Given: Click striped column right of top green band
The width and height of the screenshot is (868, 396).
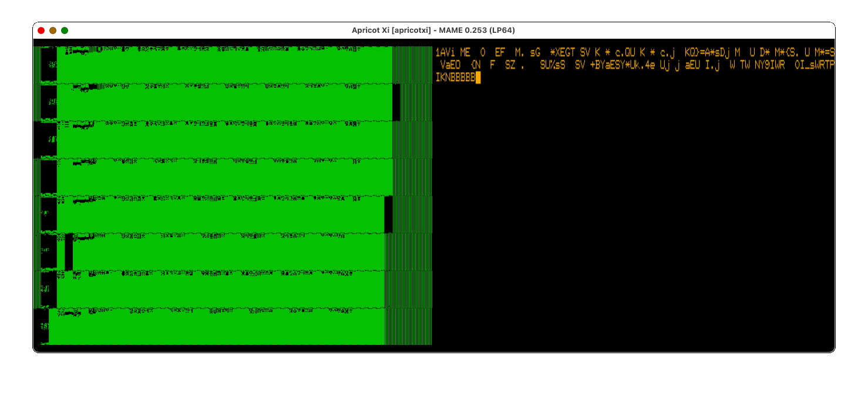Looking at the screenshot, I should tap(412, 65).
